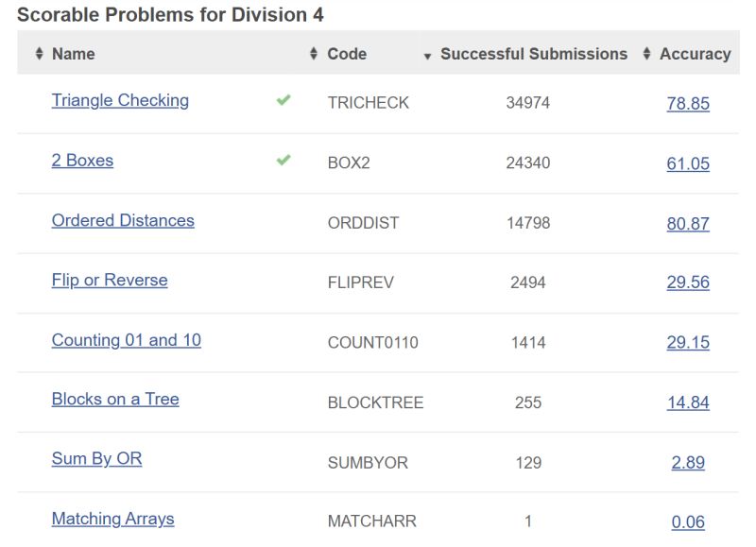Open the Sum By OR problem
756x547 pixels.
(x=96, y=459)
